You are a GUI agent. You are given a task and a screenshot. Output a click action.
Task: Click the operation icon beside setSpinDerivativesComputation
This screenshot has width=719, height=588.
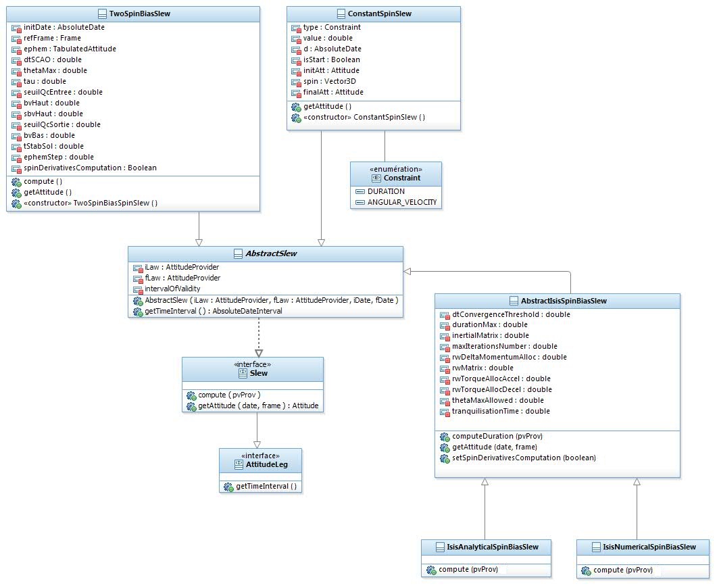click(x=445, y=458)
